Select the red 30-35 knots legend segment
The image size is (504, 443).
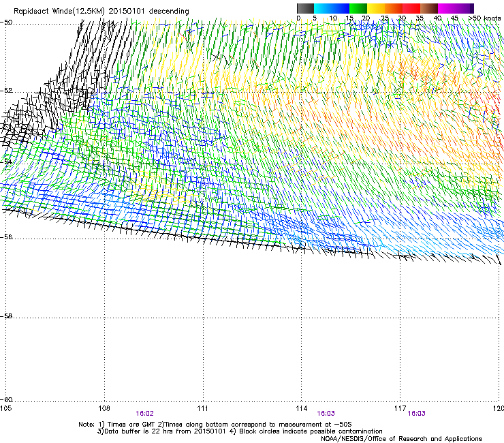click(x=411, y=8)
